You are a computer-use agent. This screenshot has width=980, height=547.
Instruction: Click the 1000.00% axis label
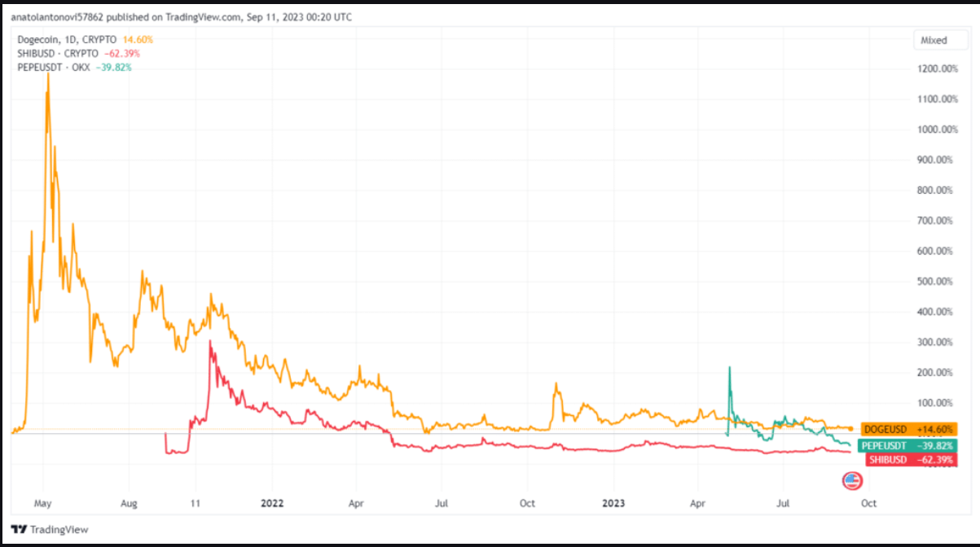click(x=938, y=129)
